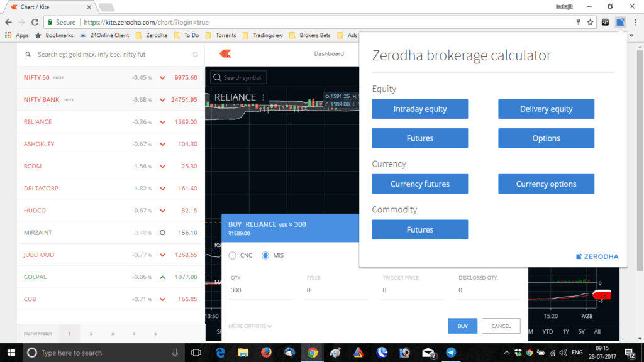Viewport: 644px width, 362px height.
Task: Click the marketwatch refresh icon beside search
Action: tap(195, 55)
